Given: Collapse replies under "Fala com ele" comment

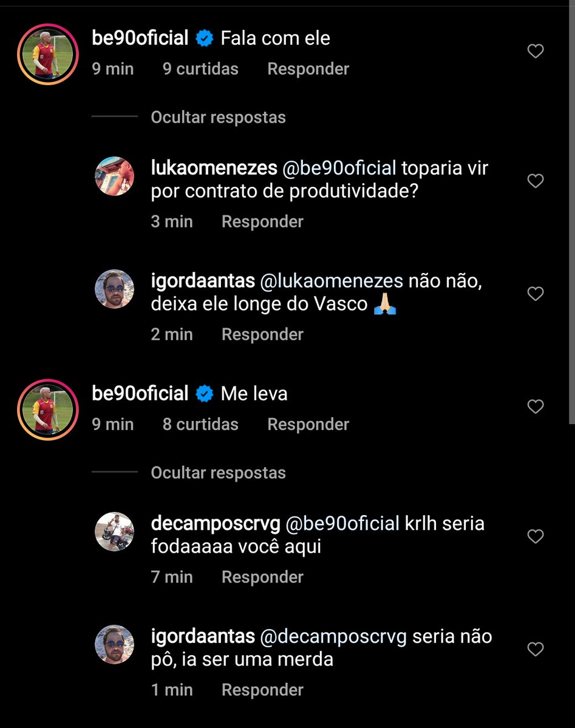Looking at the screenshot, I should pyautogui.click(x=218, y=117).
